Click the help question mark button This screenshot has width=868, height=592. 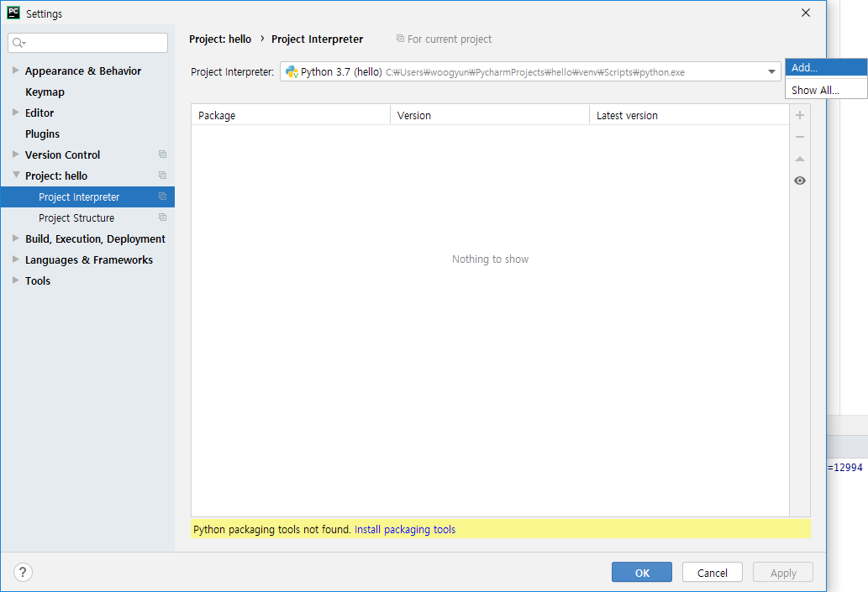point(23,572)
